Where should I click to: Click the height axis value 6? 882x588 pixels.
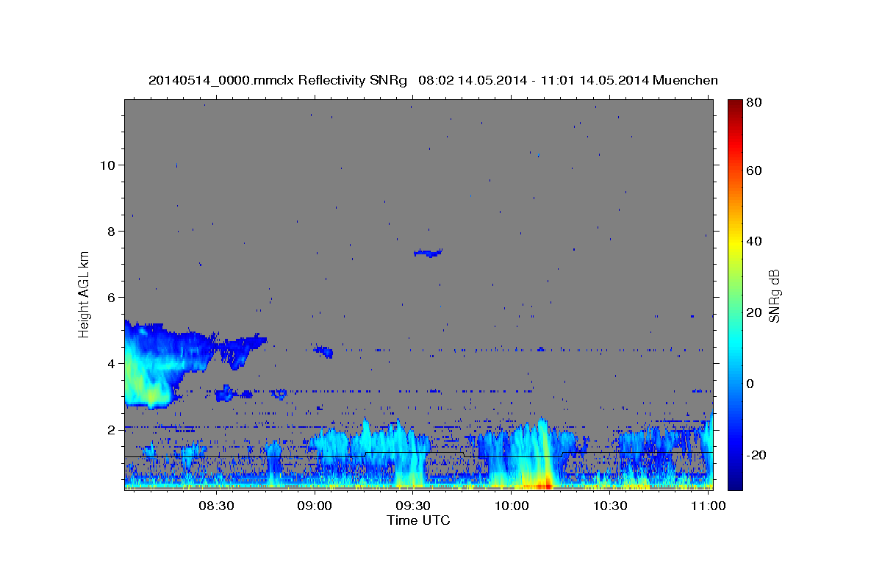coord(112,297)
